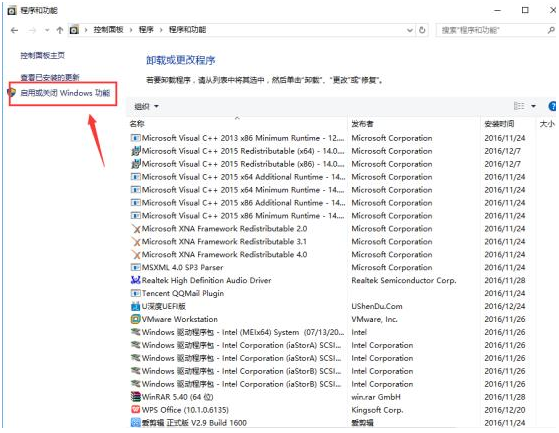Open the address bar history dropdown

410,30
